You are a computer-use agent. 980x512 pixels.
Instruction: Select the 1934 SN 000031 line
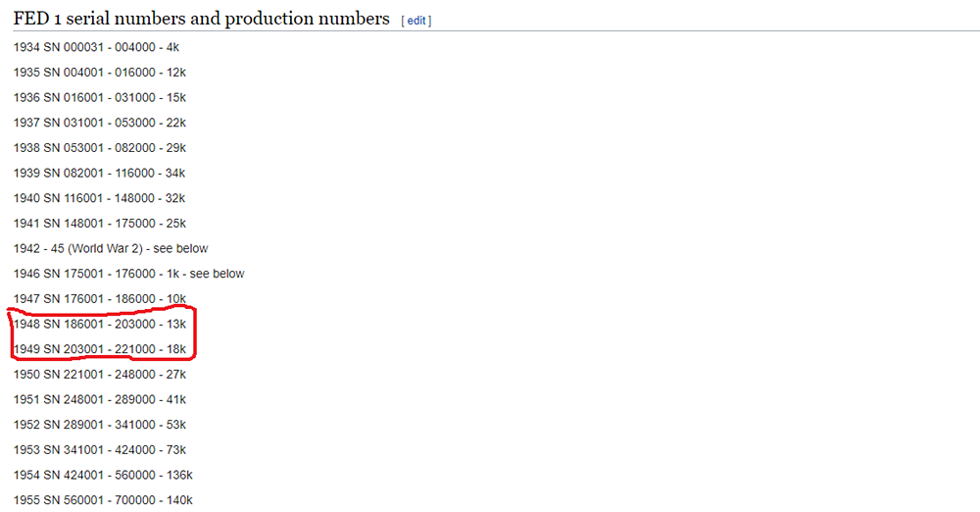click(x=96, y=47)
